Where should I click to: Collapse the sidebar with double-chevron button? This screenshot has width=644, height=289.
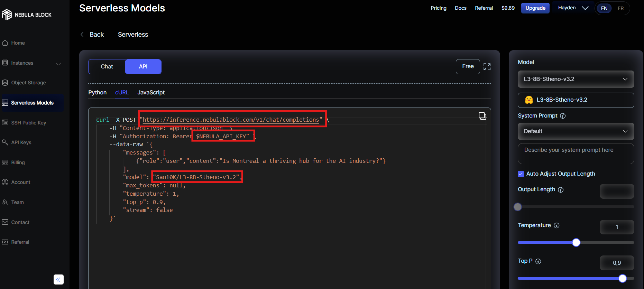click(58, 279)
